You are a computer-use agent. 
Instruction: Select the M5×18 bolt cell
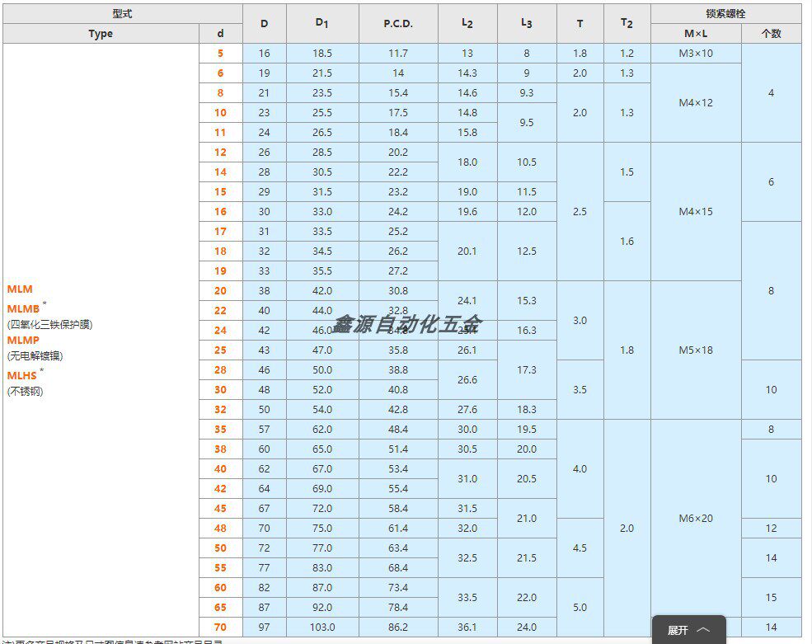[696, 350]
